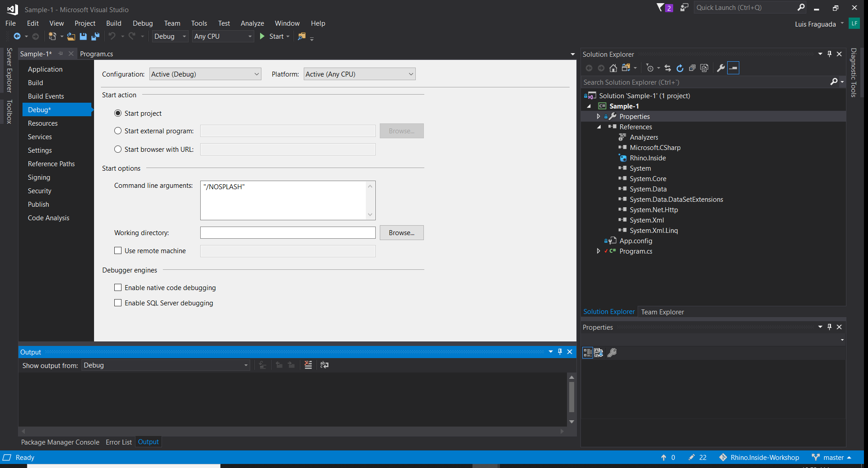Open the Tools menu
868x468 pixels.
tap(199, 23)
